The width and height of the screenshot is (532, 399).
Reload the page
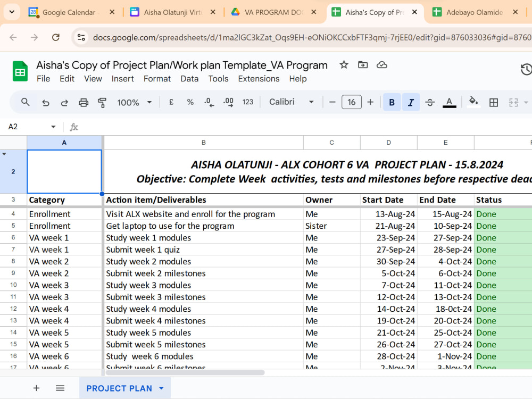(x=56, y=37)
